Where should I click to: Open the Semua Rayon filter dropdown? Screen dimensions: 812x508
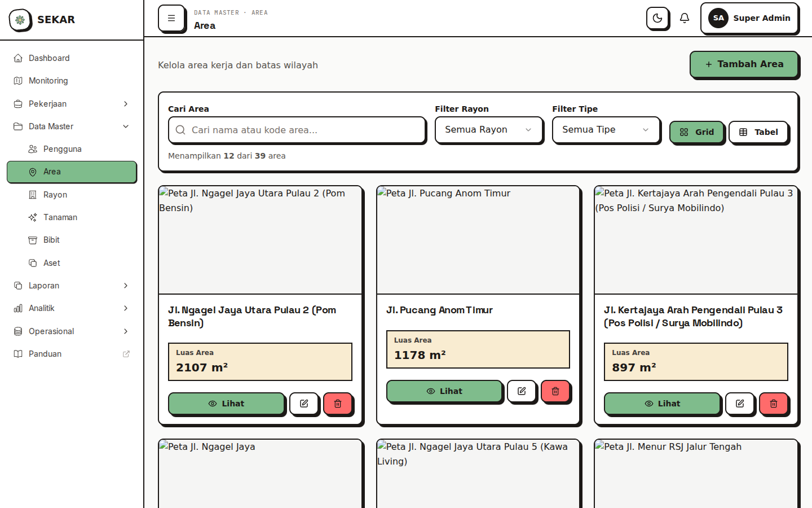(x=489, y=130)
